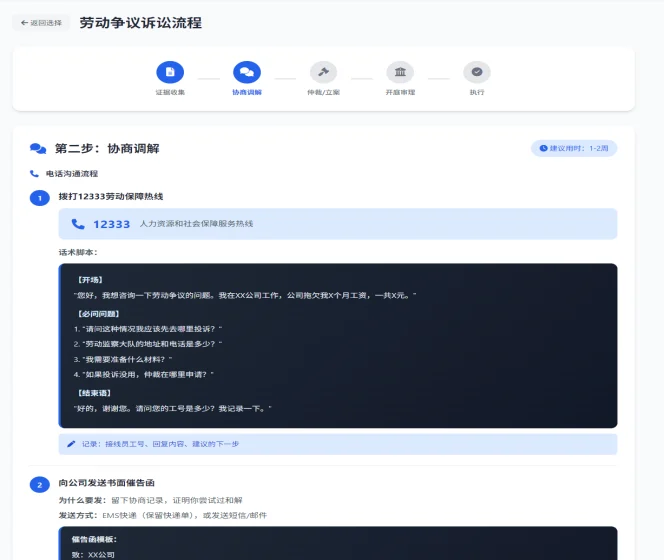Image resolution: width=664 pixels, height=560 pixels.
Task: Click the 证据收集 step label
Action: pos(170,92)
